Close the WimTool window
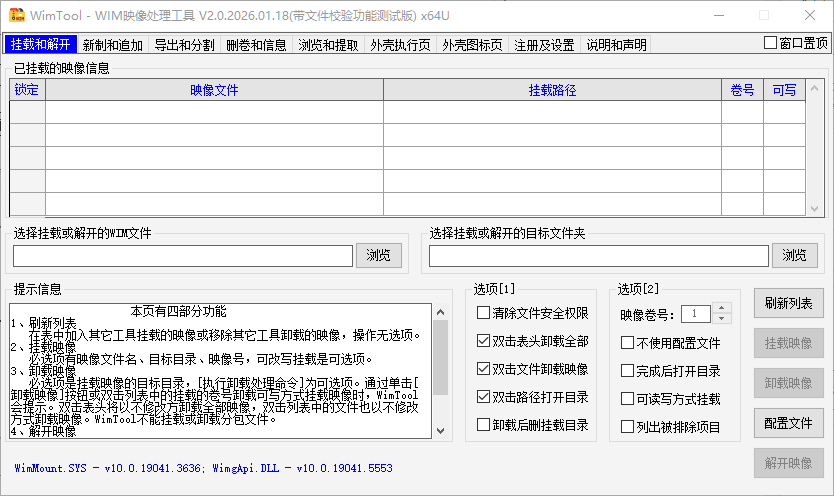The height and width of the screenshot is (496, 834). pyautogui.click(x=810, y=15)
